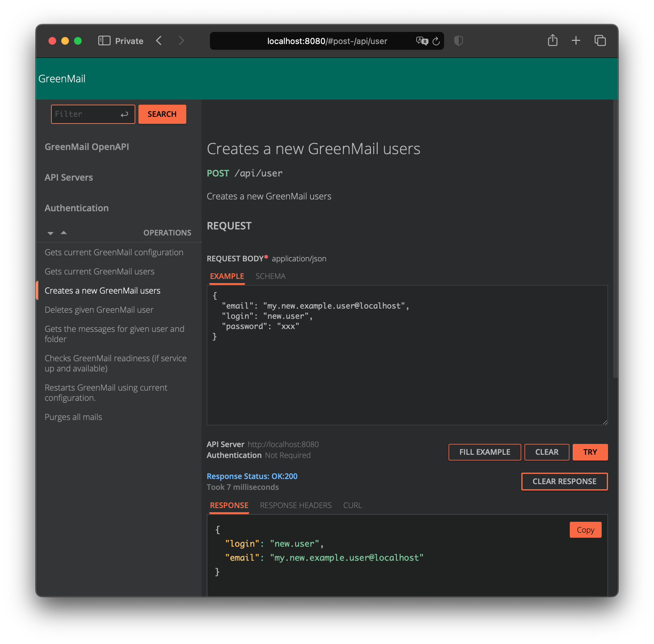Click the POST /api/user endpoint text
Screen dimensions: 654x644
(x=244, y=173)
